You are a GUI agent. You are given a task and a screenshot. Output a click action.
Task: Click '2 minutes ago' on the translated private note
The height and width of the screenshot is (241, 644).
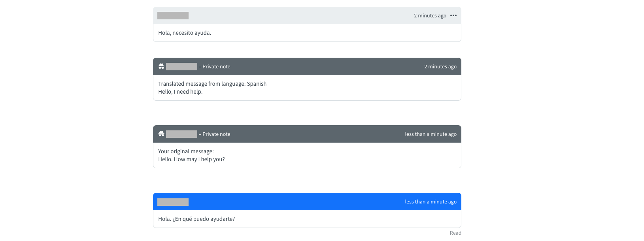(440, 67)
